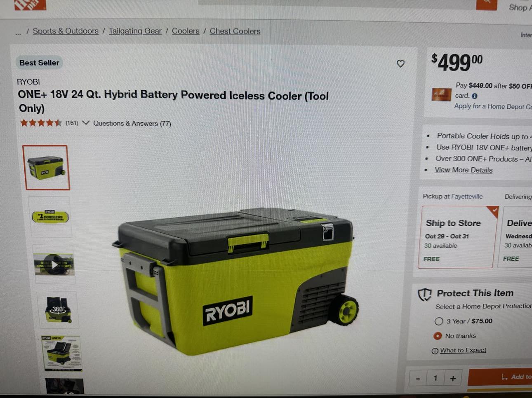This screenshot has height=398, width=532.
Task: Select the 3 Year / $75.00 protection plan
Action: coord(439,321)
